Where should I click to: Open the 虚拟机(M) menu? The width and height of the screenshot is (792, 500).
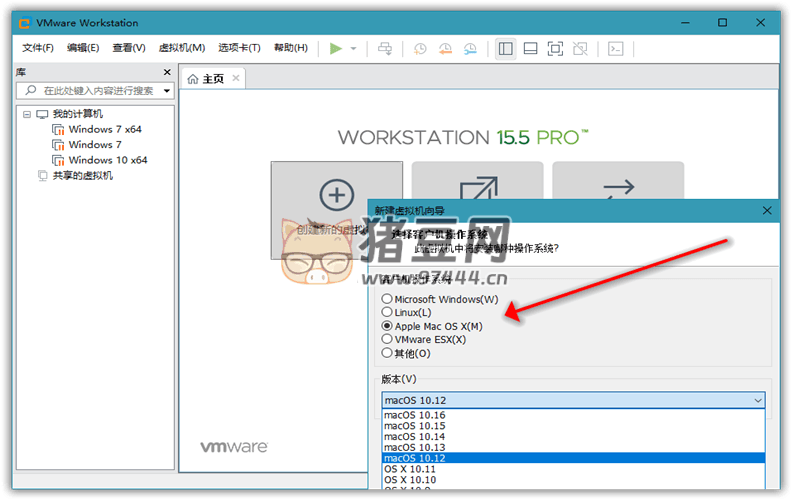(183, 48)
